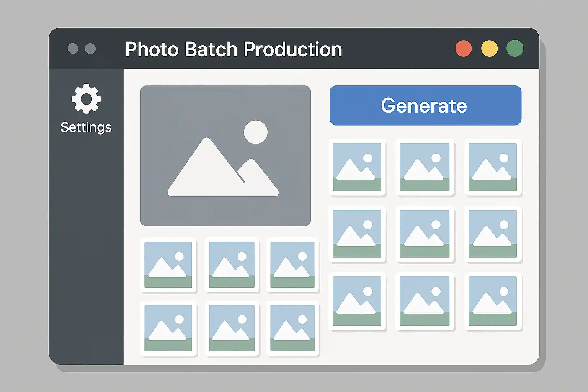
Task: Open middle-right thumbnail in right nine-photo grid
Action: pyautogui.click(x=493, y=234)
